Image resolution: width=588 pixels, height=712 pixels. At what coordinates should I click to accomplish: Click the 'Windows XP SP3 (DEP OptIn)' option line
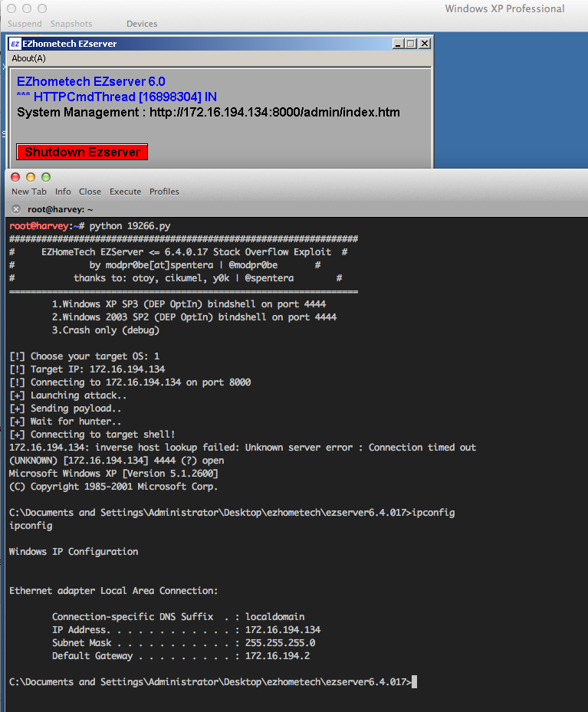[x=189, y=304]
